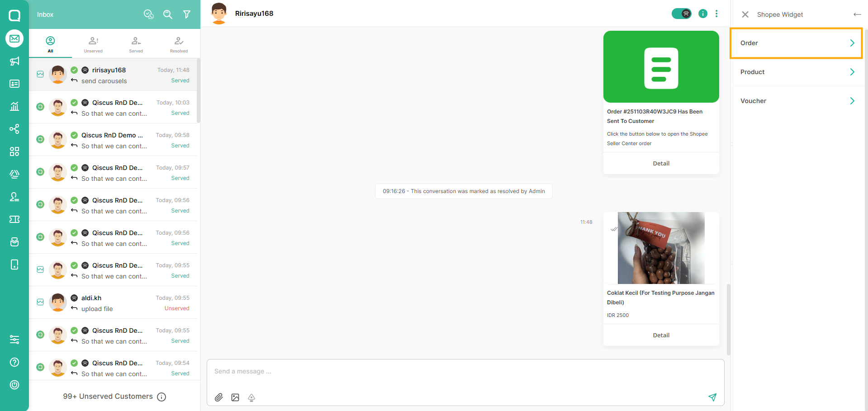Image resolution: width=868 pixels, height=411 pixels.
Task: Open the ticket icon in sidebar
Action: [14, 219]
